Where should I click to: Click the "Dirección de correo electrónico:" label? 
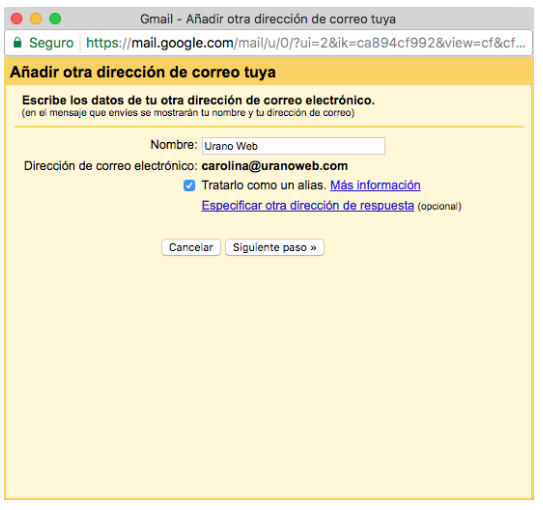point(111,166)
